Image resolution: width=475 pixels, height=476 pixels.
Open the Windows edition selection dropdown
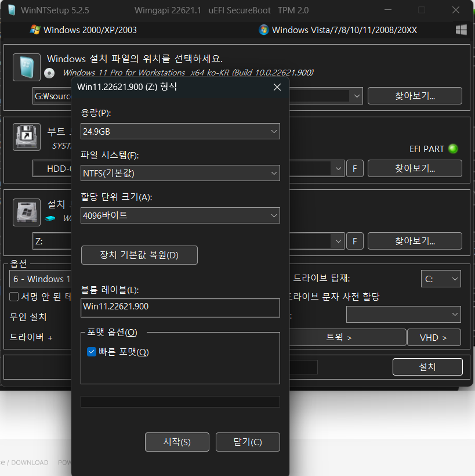pyautogui.click(x=41, y=279)
